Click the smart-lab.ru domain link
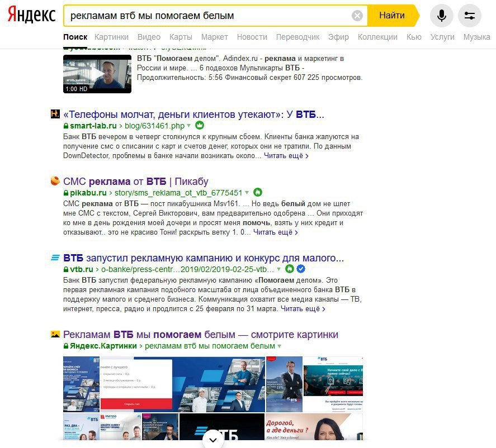 click(x=93, y=126)
